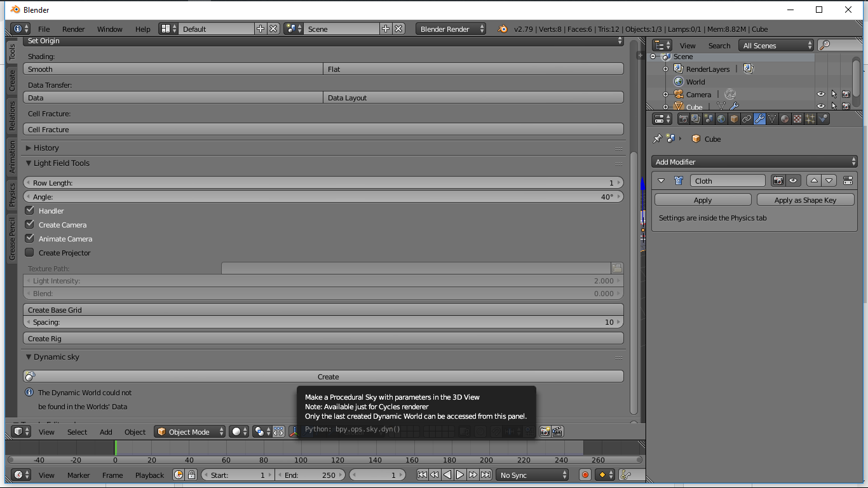Set shading to Smooth

pos(173,69)
